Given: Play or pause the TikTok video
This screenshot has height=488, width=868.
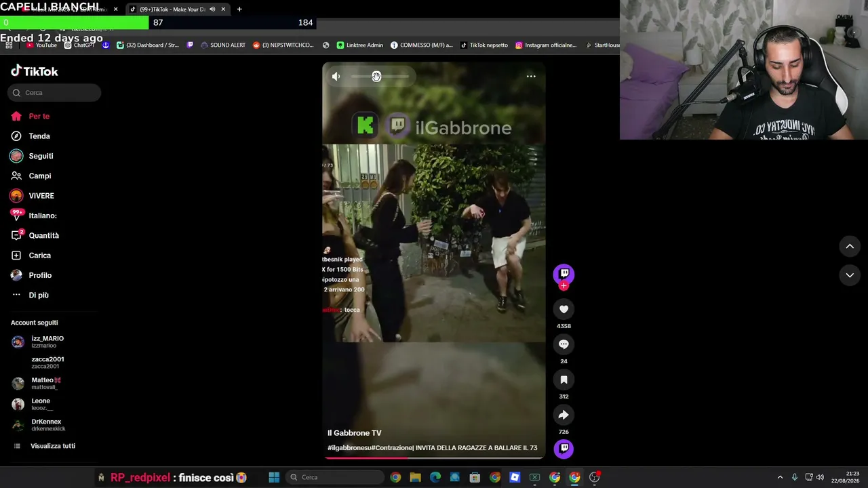Looking at the screenshot, I should coord(434,261).
